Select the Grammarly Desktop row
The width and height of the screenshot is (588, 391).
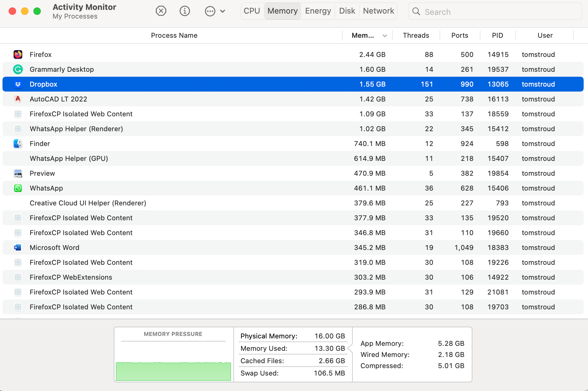coord(293,69)
